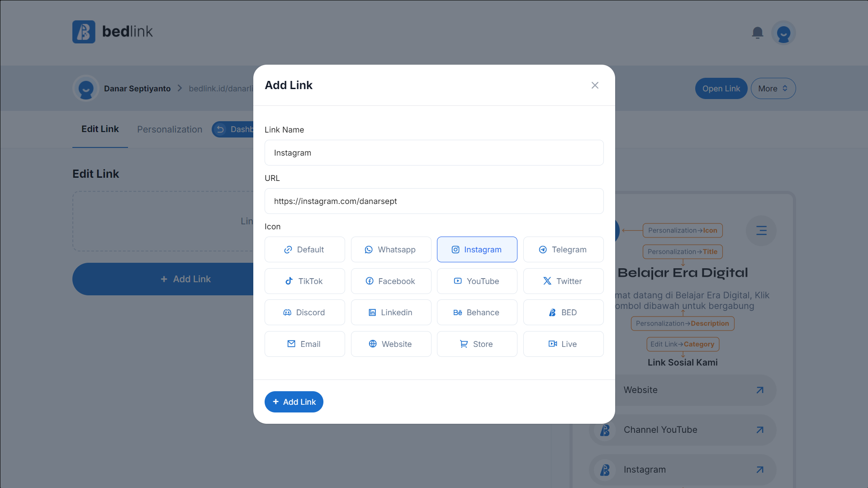The image size is (868, 488).
Task: Select the Discord icon option
Action: coord(304,312)
